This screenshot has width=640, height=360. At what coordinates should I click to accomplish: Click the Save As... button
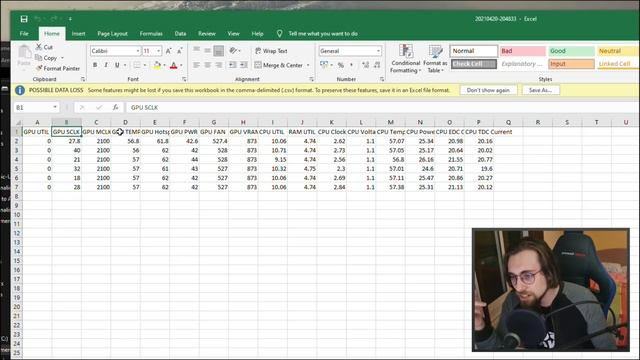(540, 90)
